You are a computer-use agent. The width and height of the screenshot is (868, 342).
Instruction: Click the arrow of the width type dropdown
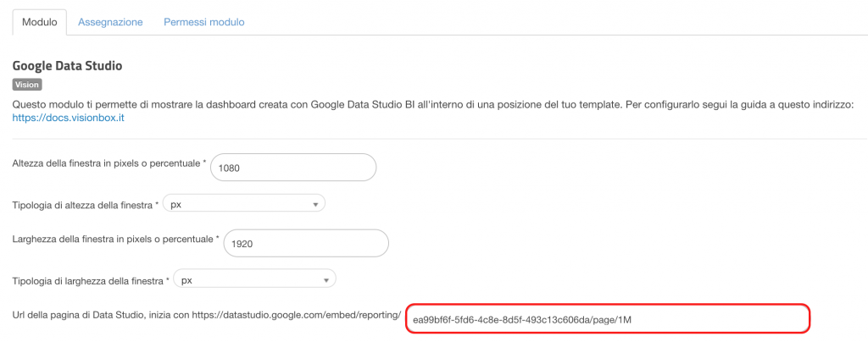(326, 280)
